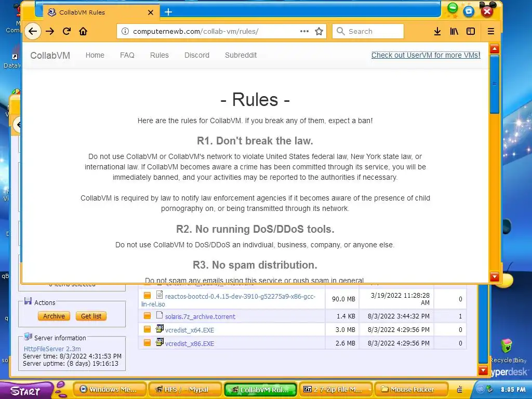Open FAQ in CollabVM navbar

click(127, 55)
